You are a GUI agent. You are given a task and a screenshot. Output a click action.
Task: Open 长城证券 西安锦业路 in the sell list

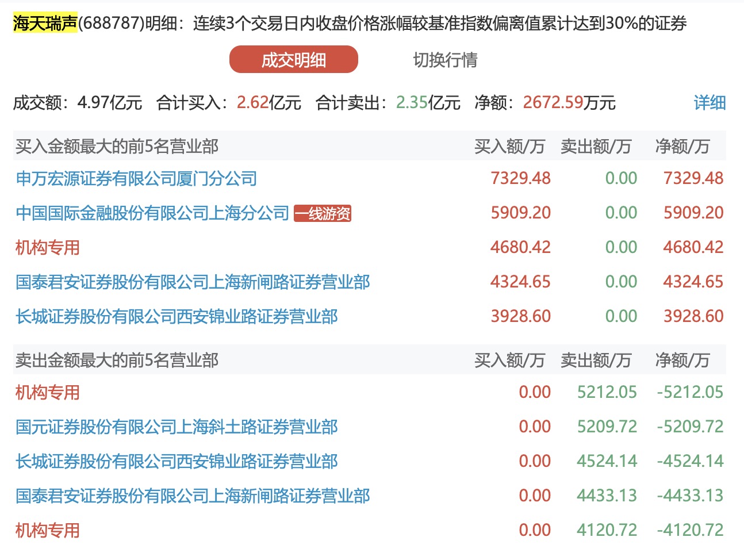[x=177, y=462]
